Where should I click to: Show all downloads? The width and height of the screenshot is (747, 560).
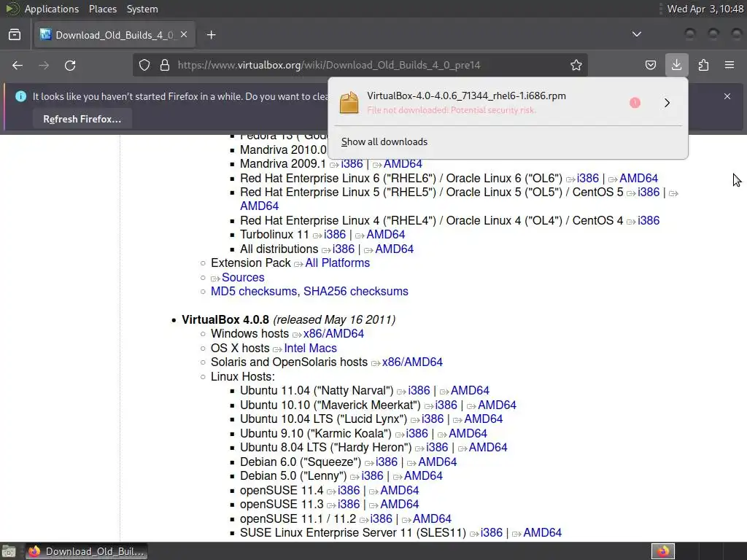[384, 142]
